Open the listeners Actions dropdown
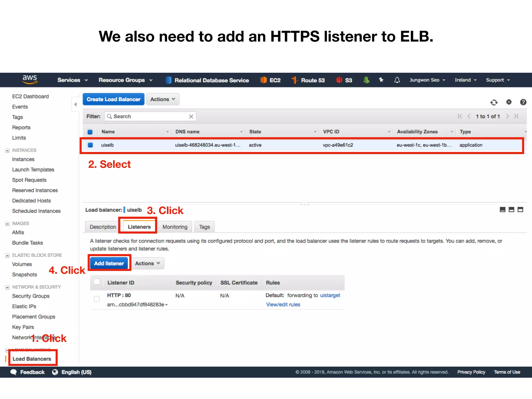 (148, 263)
